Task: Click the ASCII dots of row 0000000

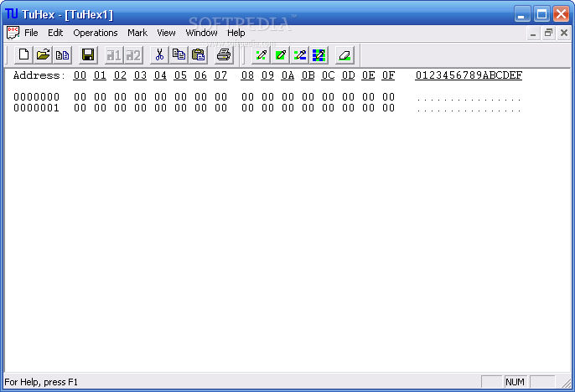Action: 469,99
